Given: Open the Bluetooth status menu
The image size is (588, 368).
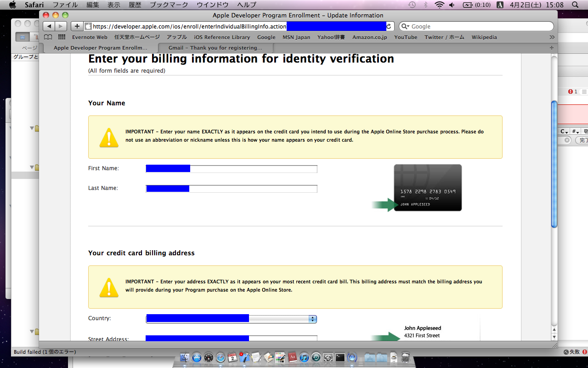Looking at the screenshot, I should 425,5.
